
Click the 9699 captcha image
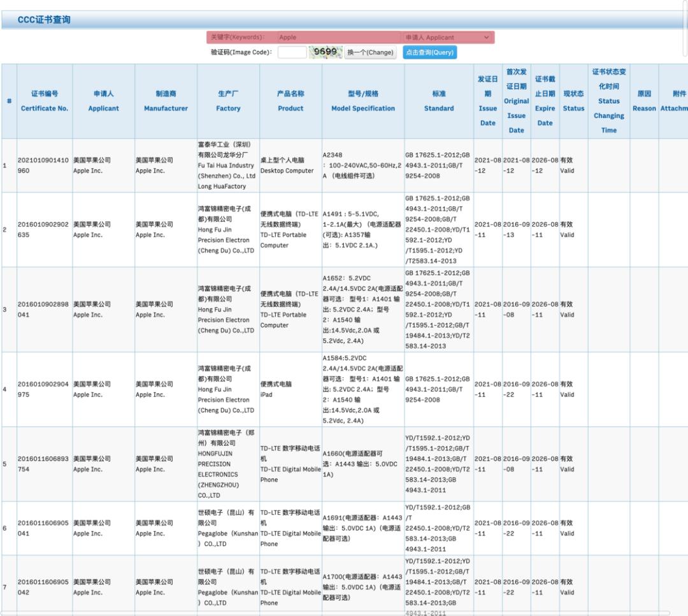tap(325, 52)
